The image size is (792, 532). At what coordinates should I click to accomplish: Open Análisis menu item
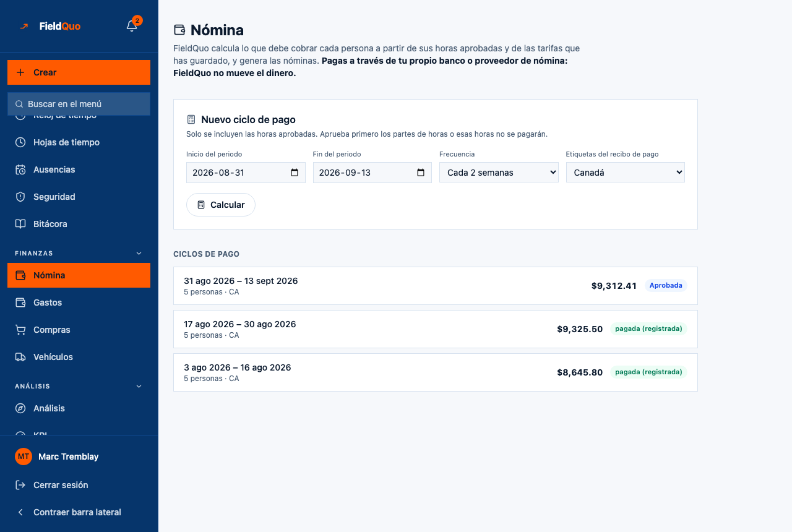click(x=79, y=408)
